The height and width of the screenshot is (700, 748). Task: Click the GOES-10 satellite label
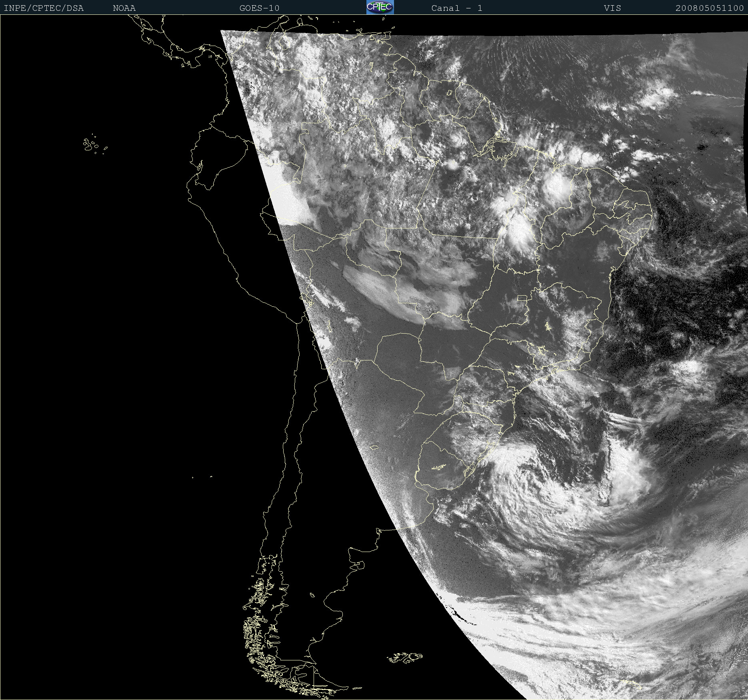(x=260, y=8)
